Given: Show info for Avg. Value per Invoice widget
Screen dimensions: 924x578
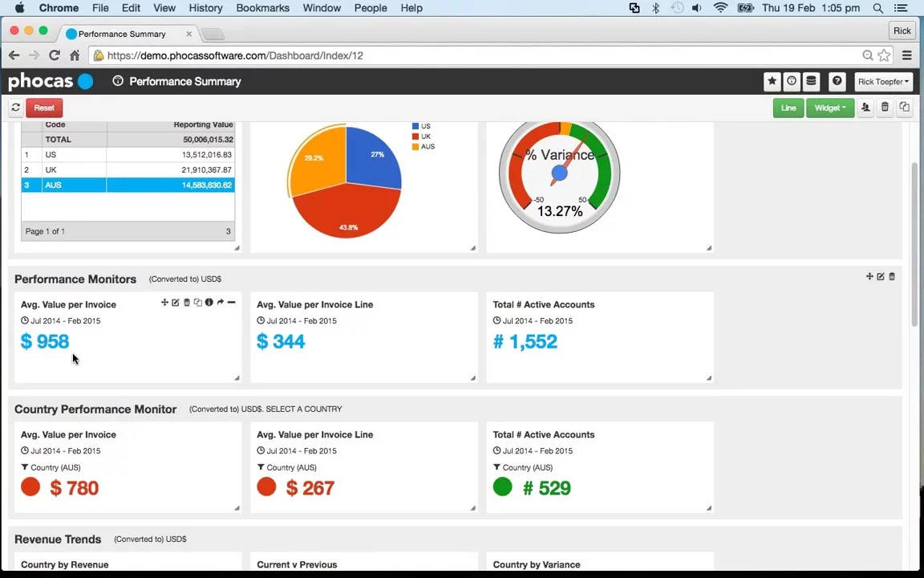Looking at the screenshot, I should click(209, 303).
